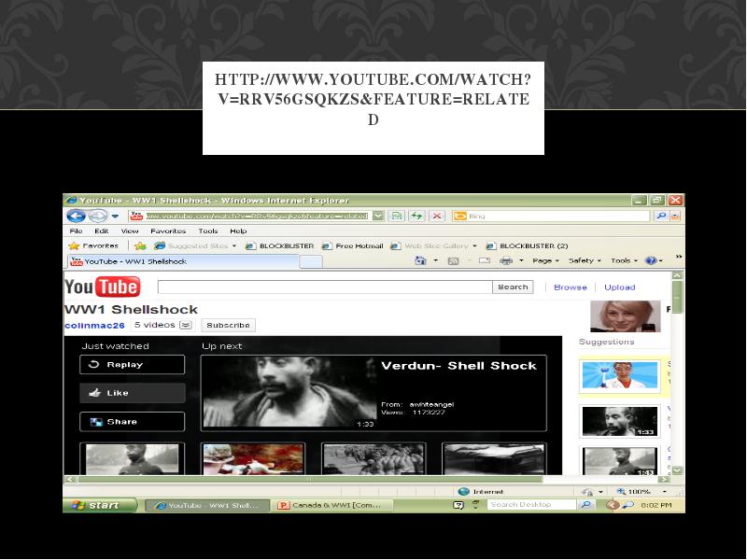Click the Subscribe button
The image size is (747, 560).
click(x=228, y=325)
